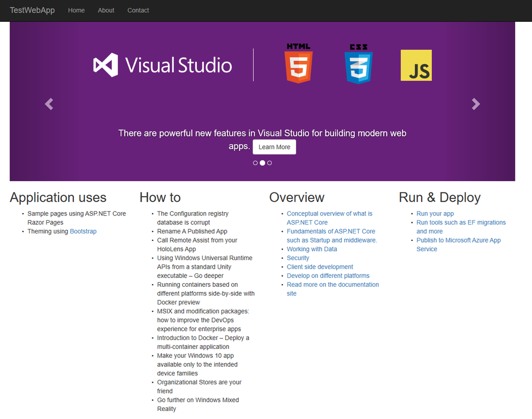Click 'Introduction to Docker' list item
Viewport: 532px width, 419px height.
click(x=203, y=342)
